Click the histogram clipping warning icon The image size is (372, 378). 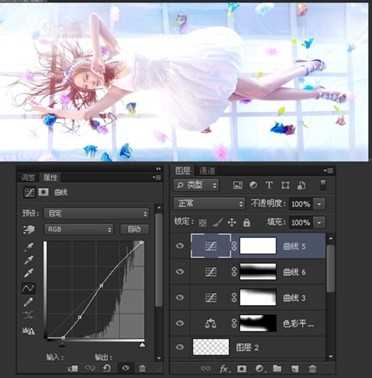pos(29,331)
